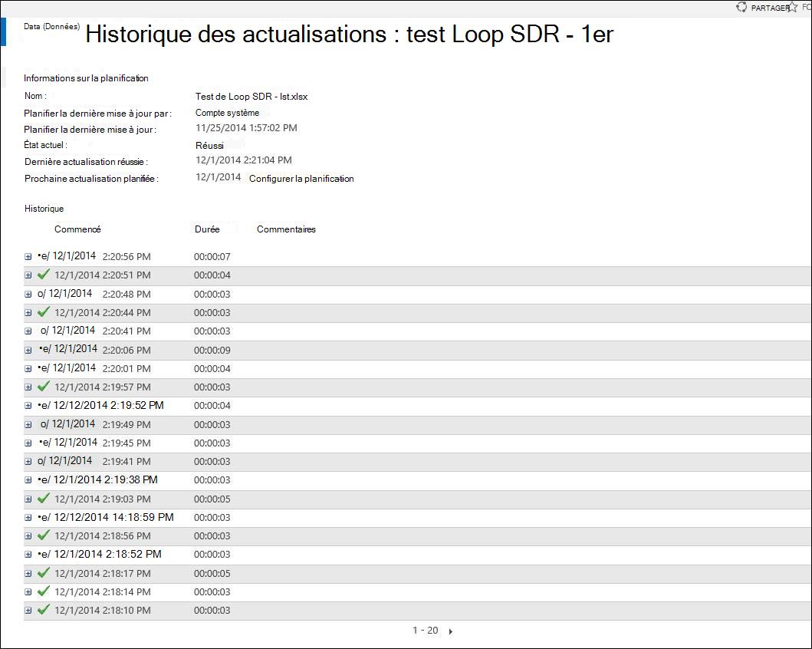Expand the 2:19:49 PM history row
Viewport: 812px width, 649px height.
28,425
